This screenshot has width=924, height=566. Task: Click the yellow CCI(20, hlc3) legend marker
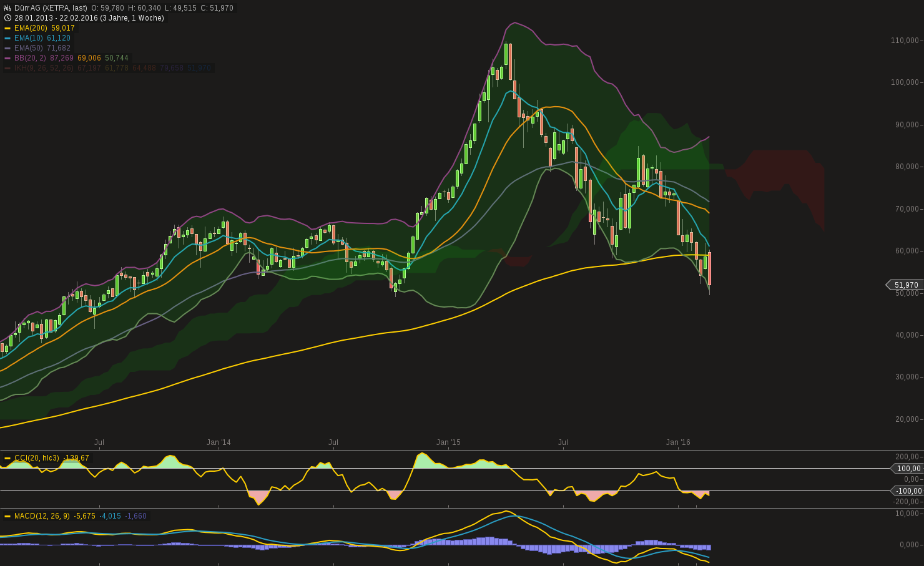coord(7,458)
